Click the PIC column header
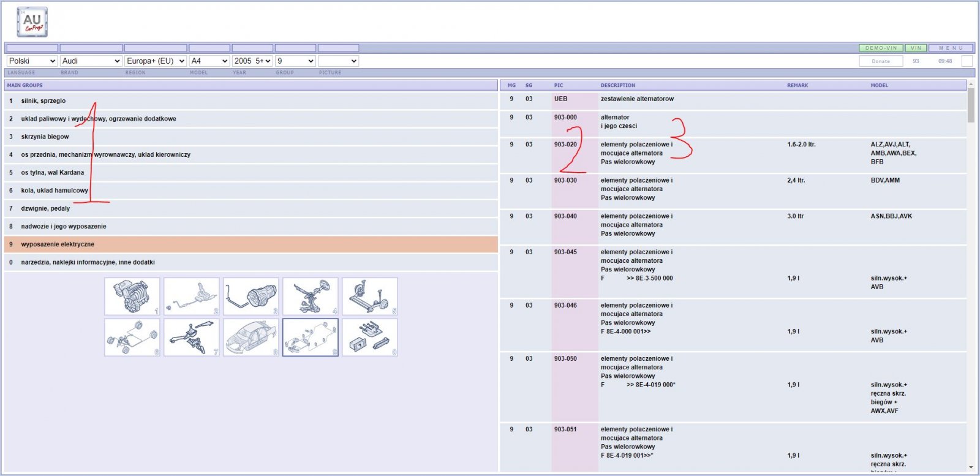The image size is (980, 476). (x=559, y=86)
